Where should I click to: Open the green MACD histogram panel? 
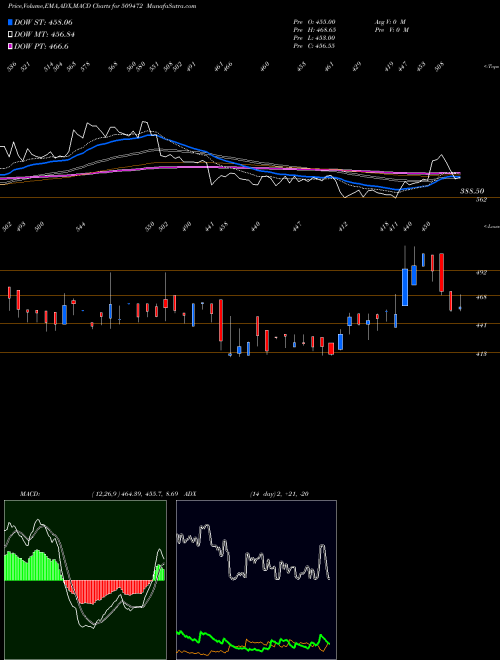[85, 580]
